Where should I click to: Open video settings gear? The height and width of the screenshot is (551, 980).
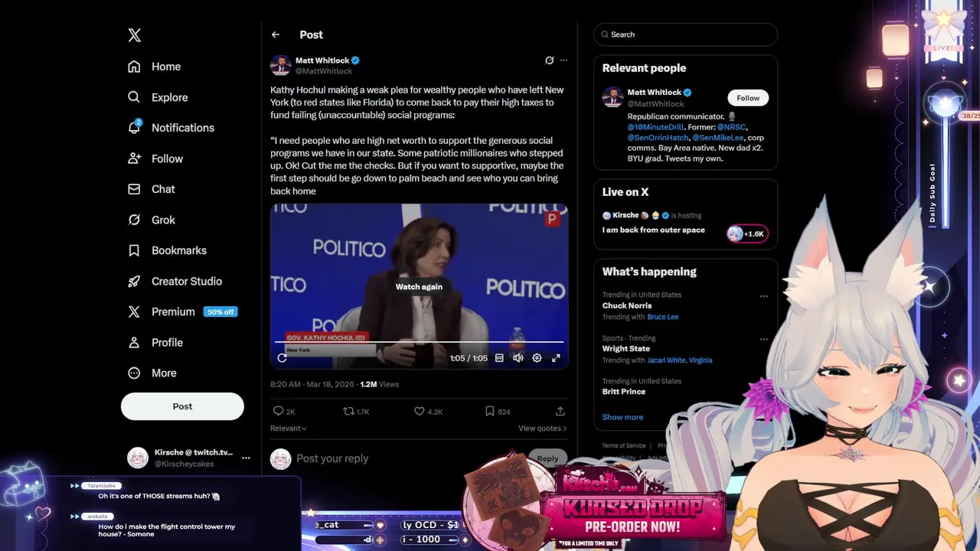click(x=537, y=357)
